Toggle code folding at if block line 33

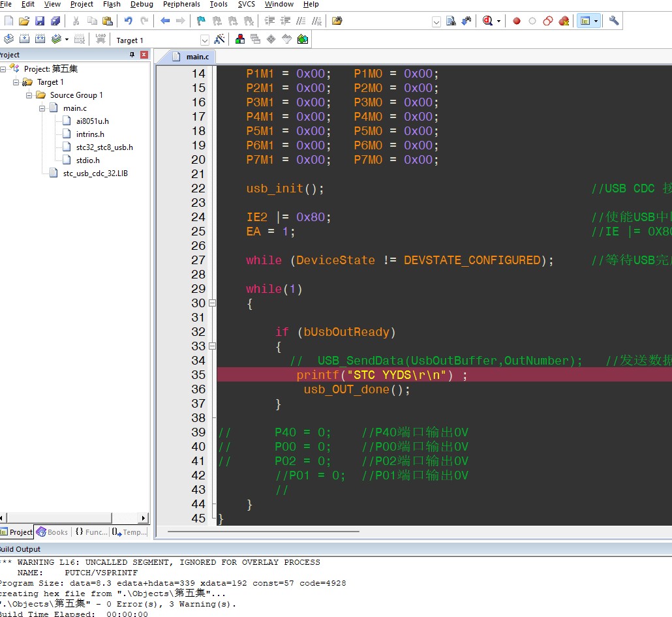point(212,346)
